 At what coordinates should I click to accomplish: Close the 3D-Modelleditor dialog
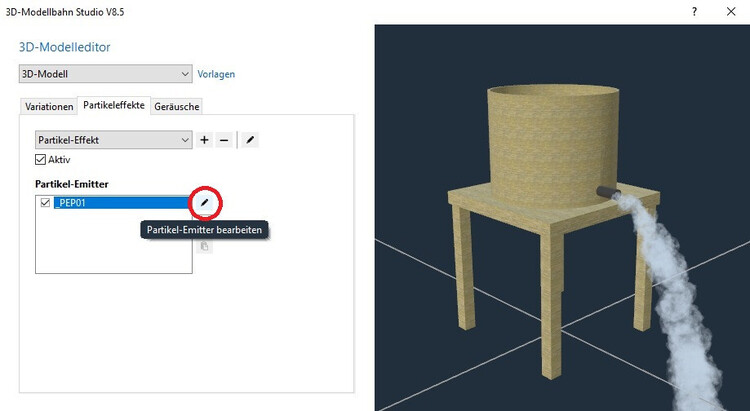[731, 11]
